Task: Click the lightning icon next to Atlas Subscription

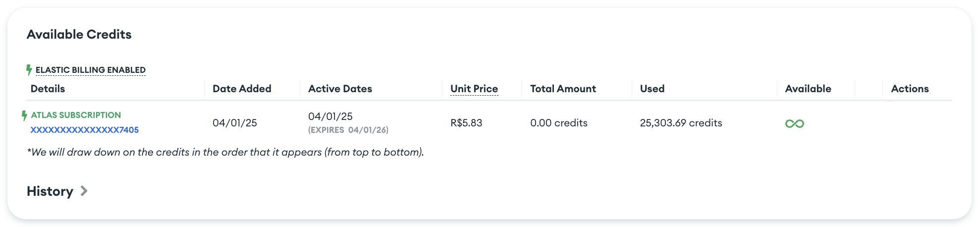Action: pos(24,115)
